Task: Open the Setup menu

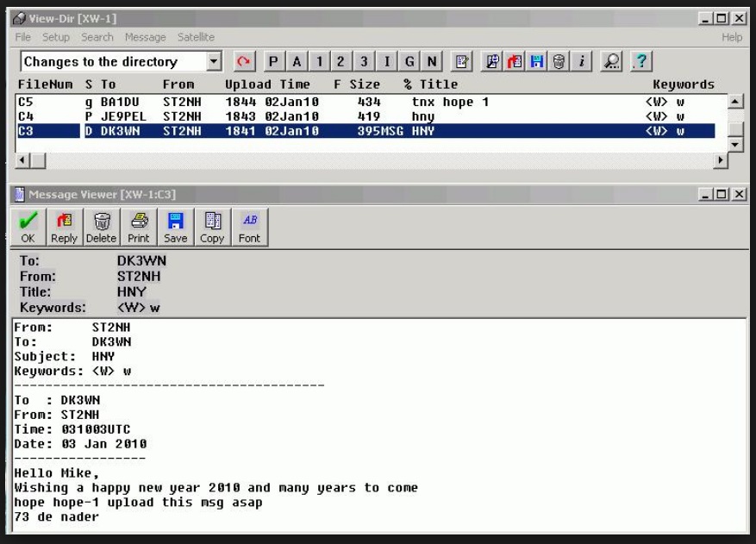Action: coord(56,37)
